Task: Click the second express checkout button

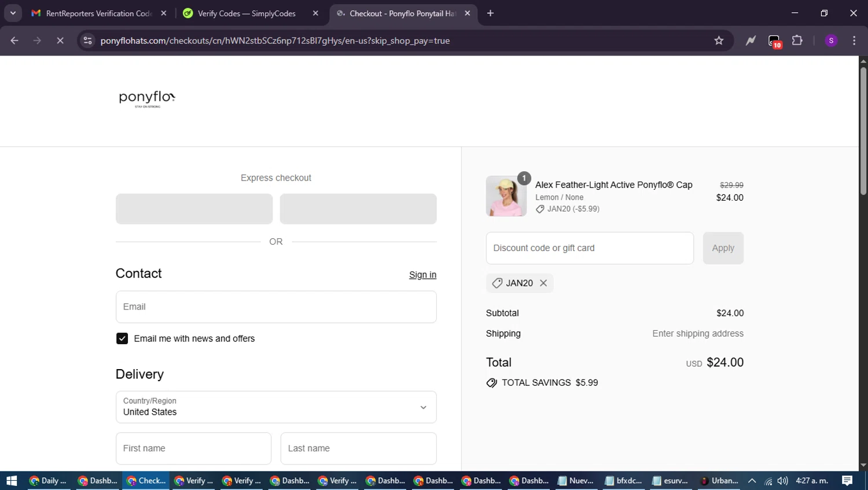Action: coord(358,209)
